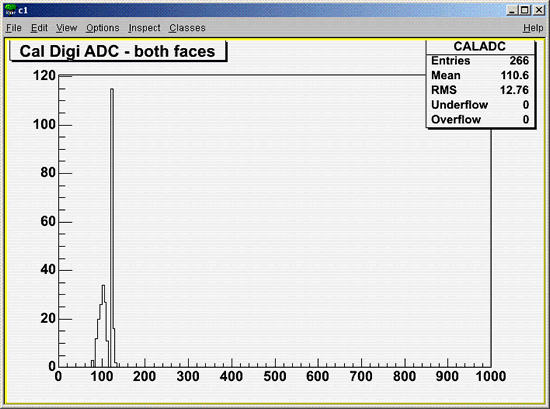Close the c1 canvas window

point(538,10)
